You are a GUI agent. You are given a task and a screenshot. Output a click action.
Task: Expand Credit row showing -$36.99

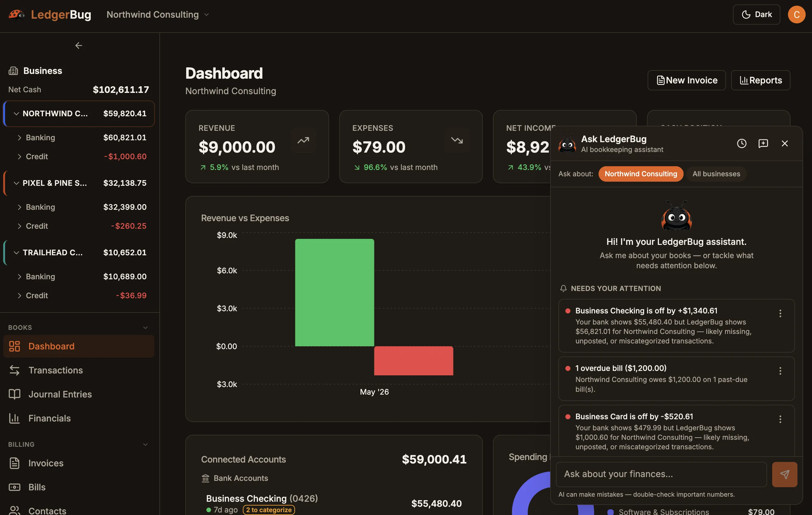(x=19, y=295)
